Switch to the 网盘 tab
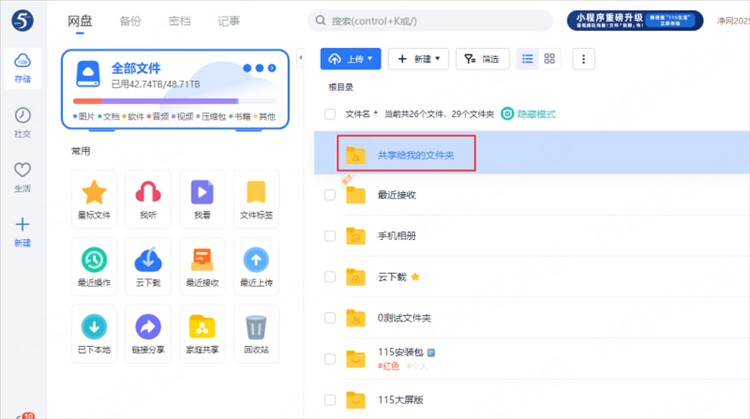 [79, 21]
